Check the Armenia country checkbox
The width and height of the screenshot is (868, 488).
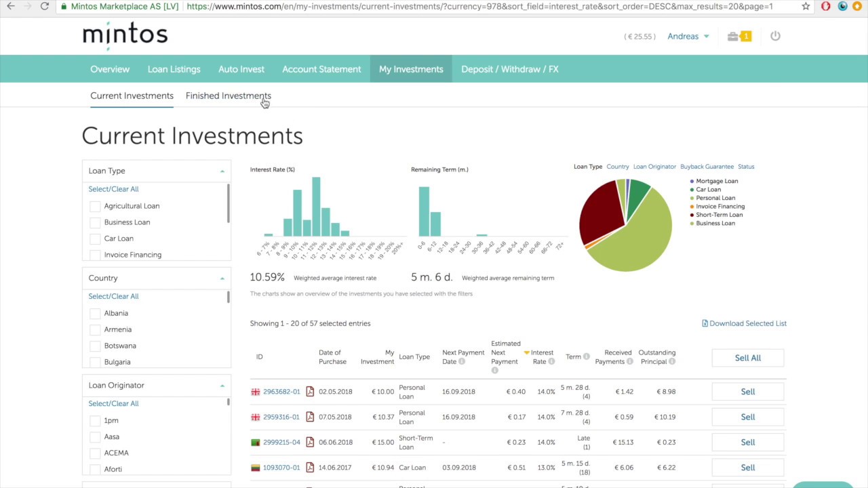pyautogui.click(x=95, y=329)
